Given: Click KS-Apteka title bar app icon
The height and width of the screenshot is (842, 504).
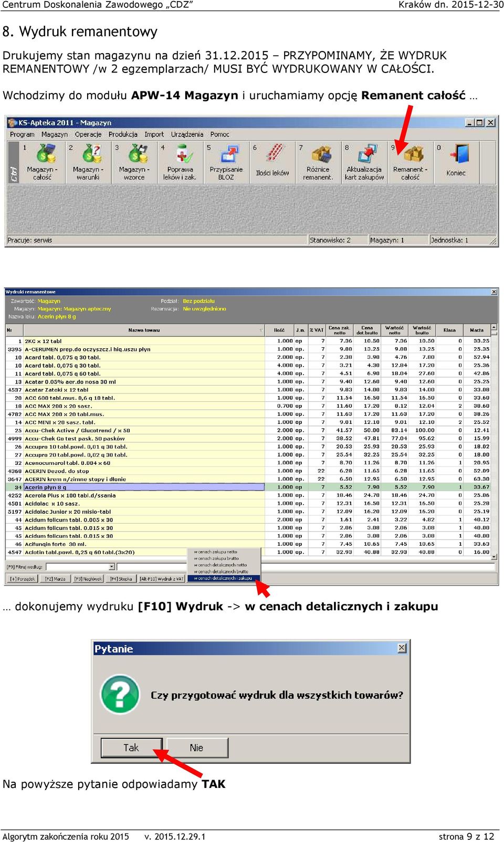Looking at the screenshot, I should tap(12, 122).
